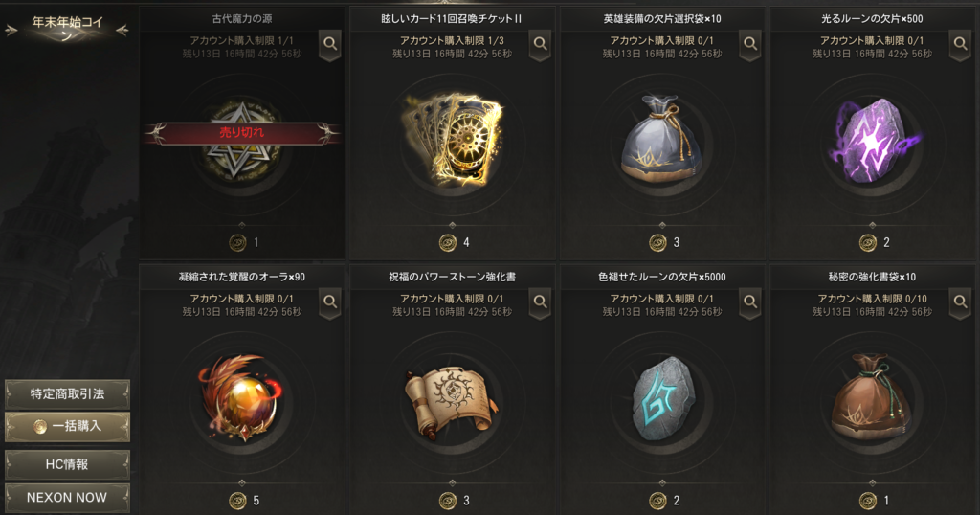Viewport: 980px width, 515px height.
Task: Open magnifier for 凝縮された覚醒のオーラ×90
Action: 330,302
